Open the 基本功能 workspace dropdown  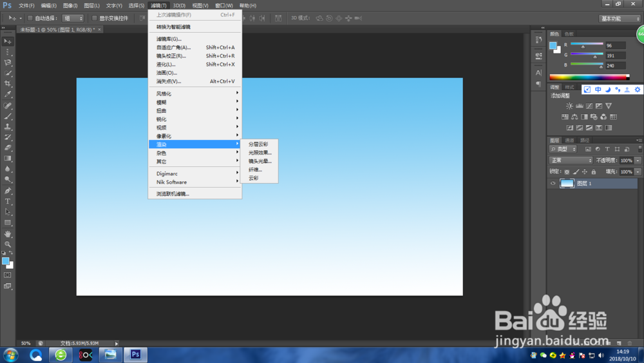pos(620,19)
